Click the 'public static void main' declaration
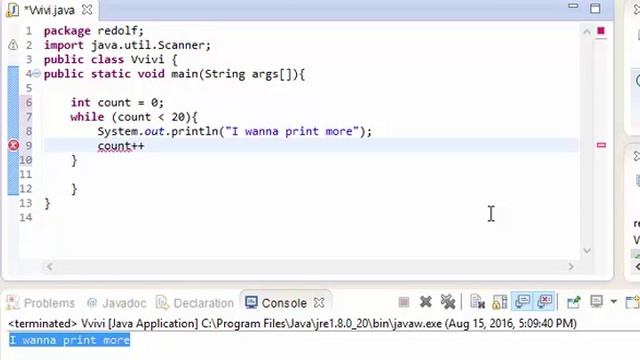Screen dimensions: 640x360 pos(174,74)
